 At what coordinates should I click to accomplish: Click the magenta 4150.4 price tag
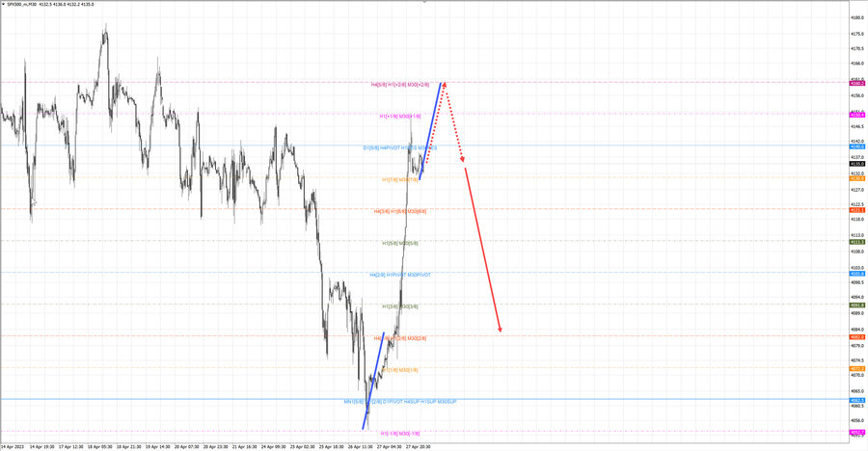pyautogui.click(x=857, y=115)
